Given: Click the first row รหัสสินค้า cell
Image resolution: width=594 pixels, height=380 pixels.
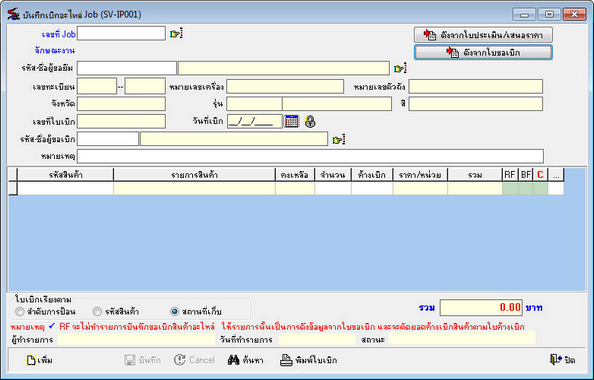Looking at the screenshot, I should click(x=66, y=188).
